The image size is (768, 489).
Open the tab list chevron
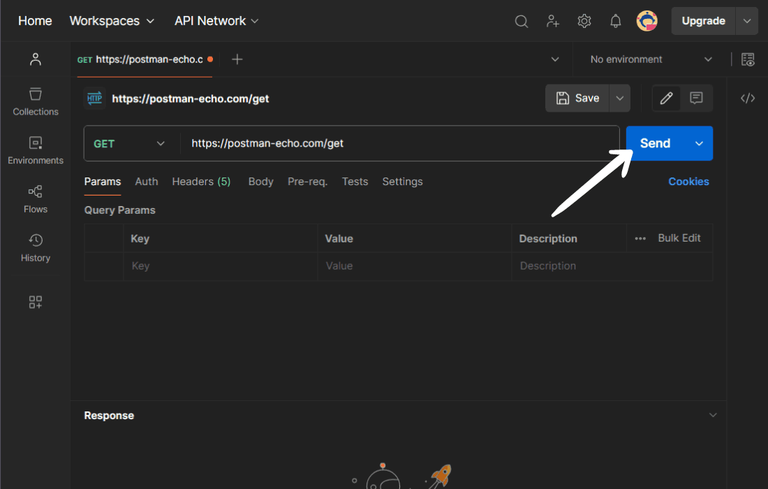point(555,59)
